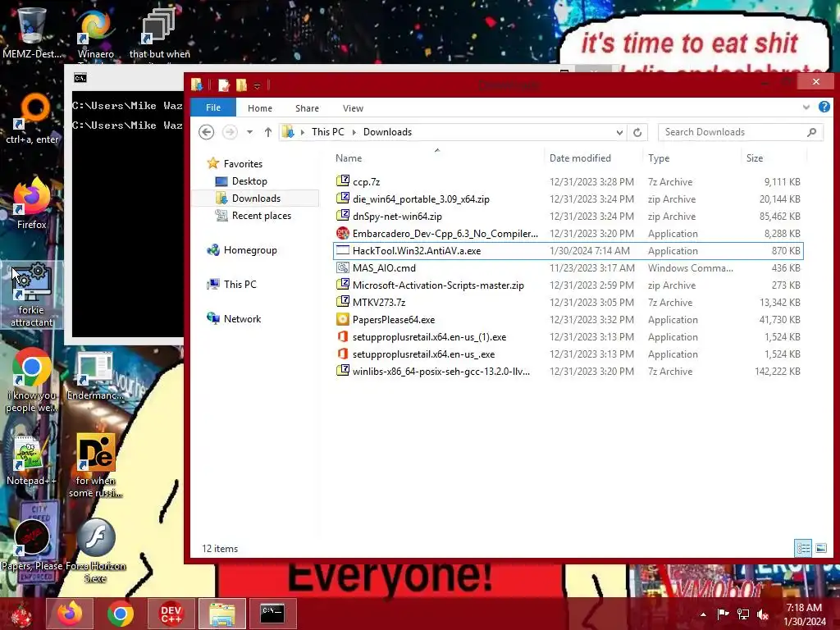Open the 'that but when' desktop shortcut
The height and width of the screenshot is (630, 840).
coord(159,33)
